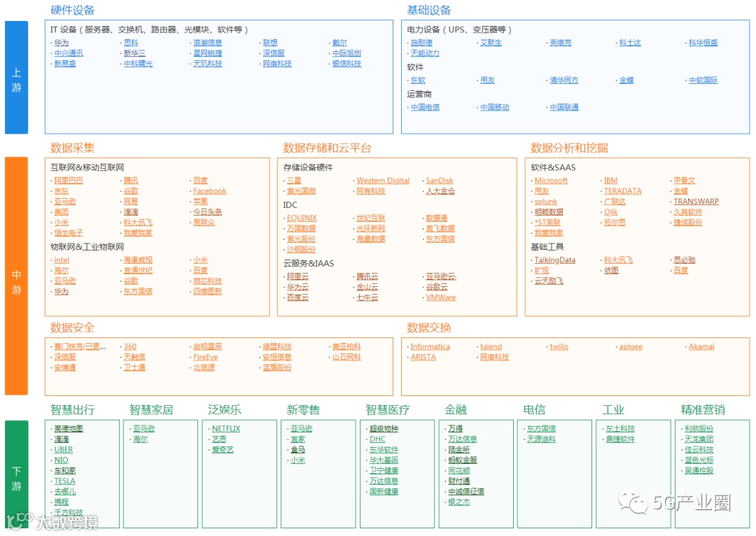Click the 世纪互联 link
756x536 pixels.
[x=371, y=218]
